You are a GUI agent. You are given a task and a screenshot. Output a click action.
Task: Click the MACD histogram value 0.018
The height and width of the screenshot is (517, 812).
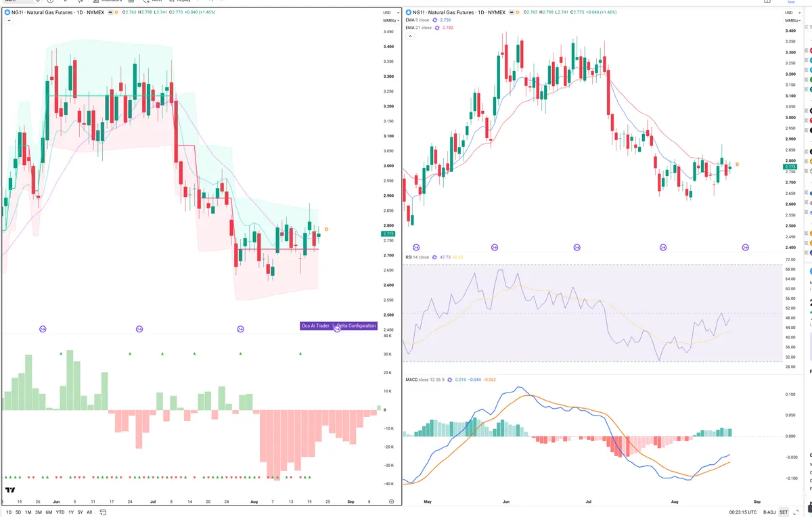coord(461,380)
